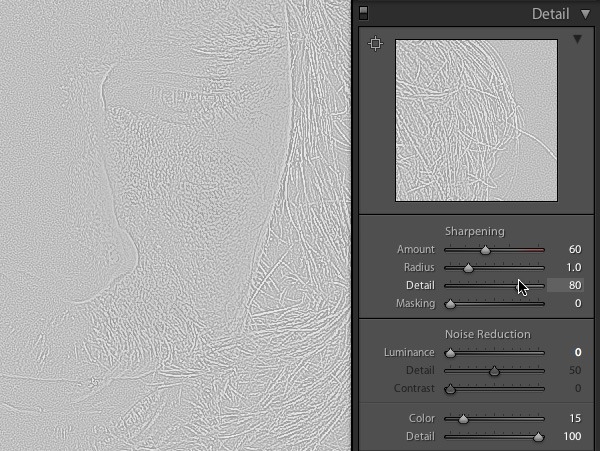The height and width of the screenshot is (451, 600).
Task: Adjust the Sharpening Amount slider handle
Action: 485,250
